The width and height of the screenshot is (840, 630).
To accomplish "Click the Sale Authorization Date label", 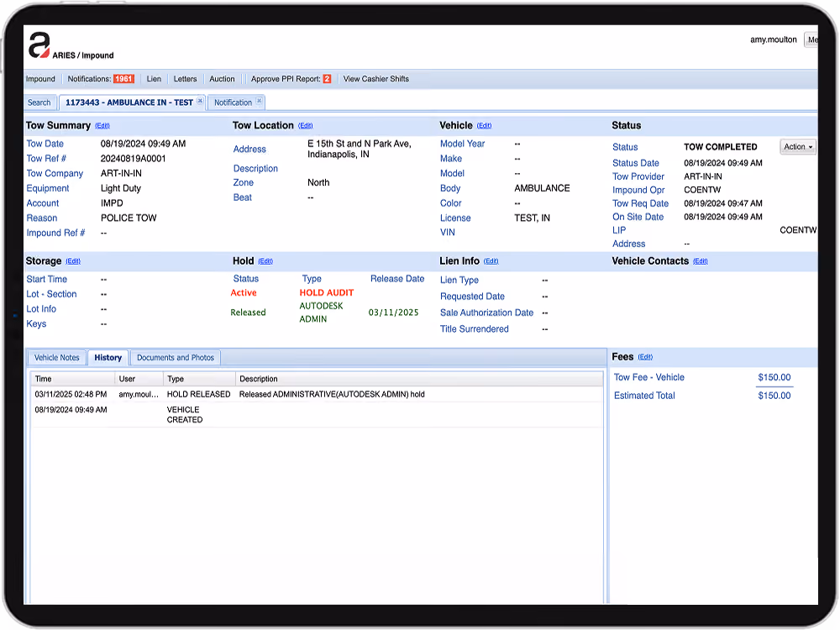I will (486, 312).
